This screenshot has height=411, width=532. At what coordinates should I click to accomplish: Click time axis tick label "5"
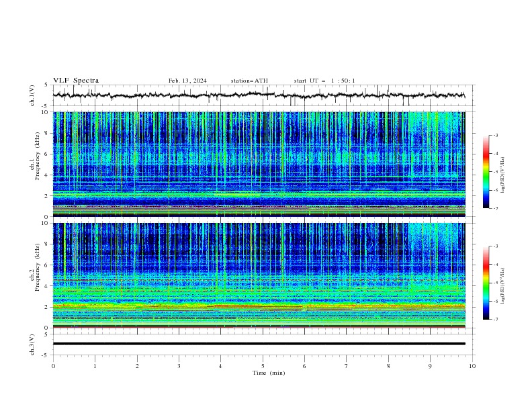click(263, 366)
